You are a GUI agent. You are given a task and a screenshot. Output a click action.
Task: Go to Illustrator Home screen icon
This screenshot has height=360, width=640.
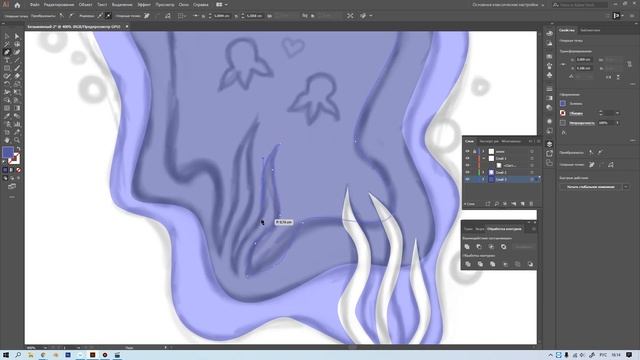coord(17,5)
